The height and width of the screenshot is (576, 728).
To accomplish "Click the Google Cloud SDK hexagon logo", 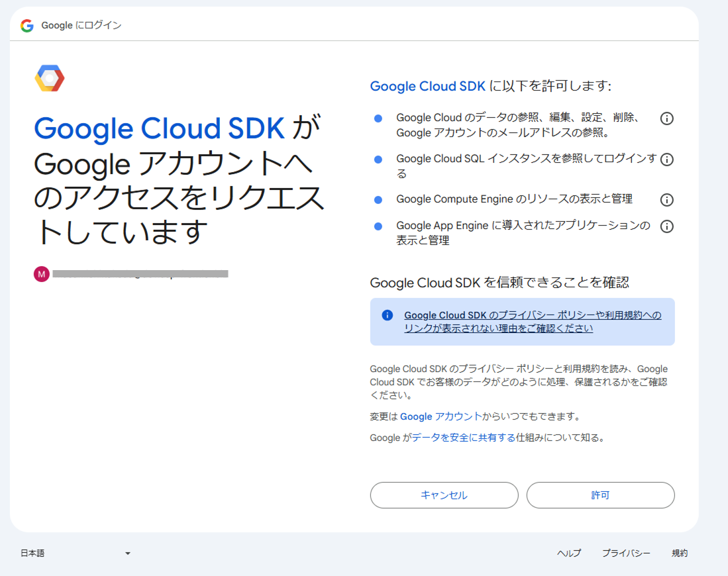I will 50,77.
